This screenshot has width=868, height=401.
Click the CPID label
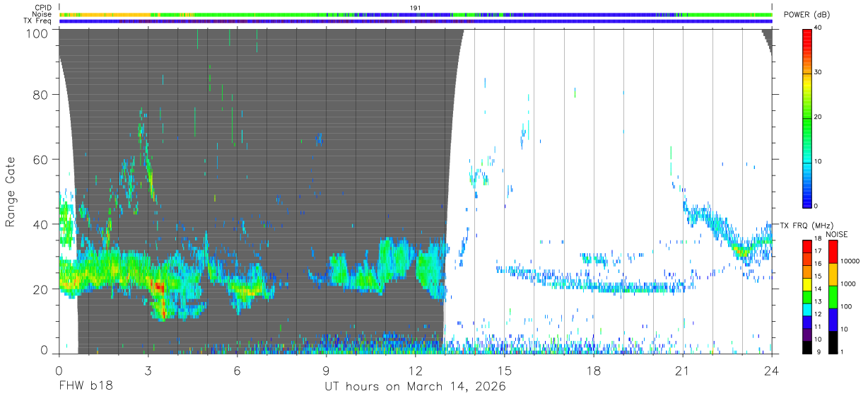tap(42, 8)
